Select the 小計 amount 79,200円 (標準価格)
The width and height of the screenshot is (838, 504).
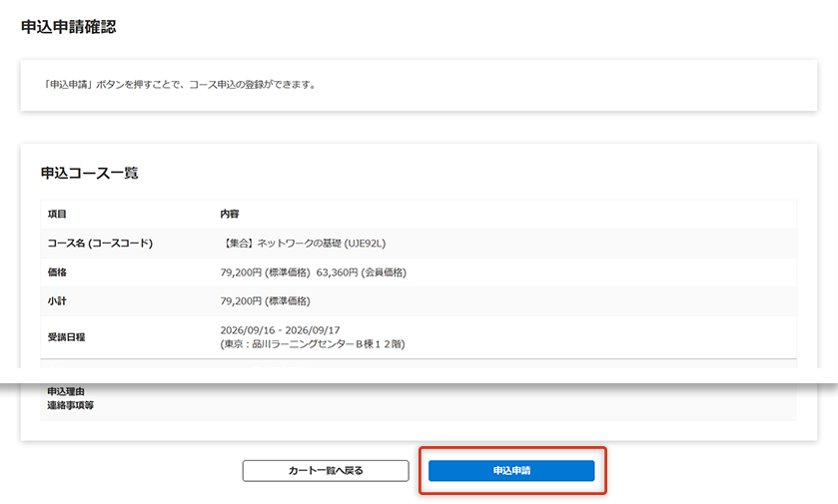click(265, 300)
